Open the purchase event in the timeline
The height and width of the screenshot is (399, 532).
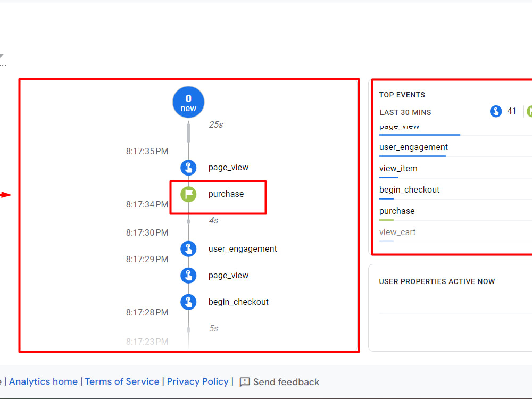[226, 194]
